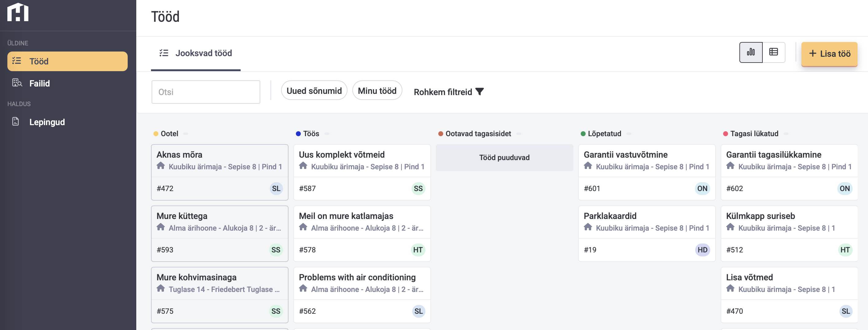Open the Mure küttega job card
Viewport: 868px width, 330px height.
[219, 222]
